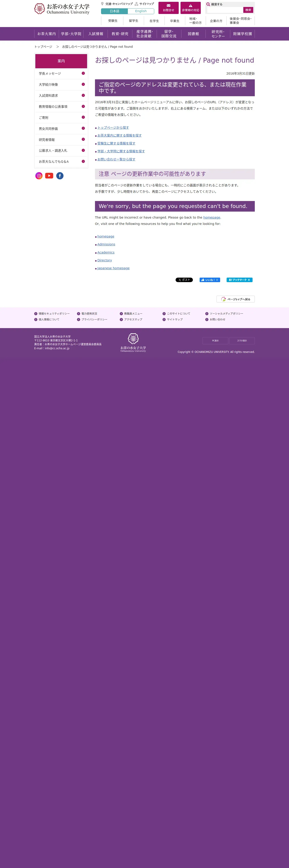Open the YouTube icon link

(49, 176)
